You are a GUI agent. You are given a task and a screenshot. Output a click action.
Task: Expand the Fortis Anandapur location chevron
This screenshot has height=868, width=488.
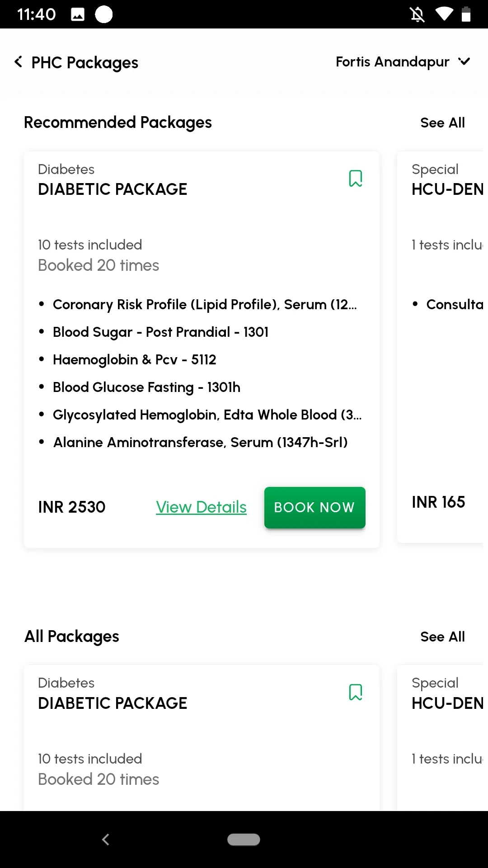(464, 61)
